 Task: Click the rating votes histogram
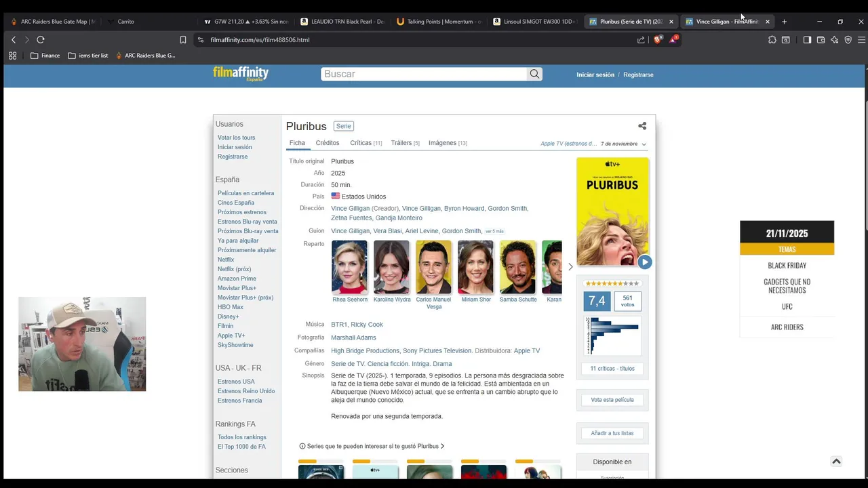612,335
